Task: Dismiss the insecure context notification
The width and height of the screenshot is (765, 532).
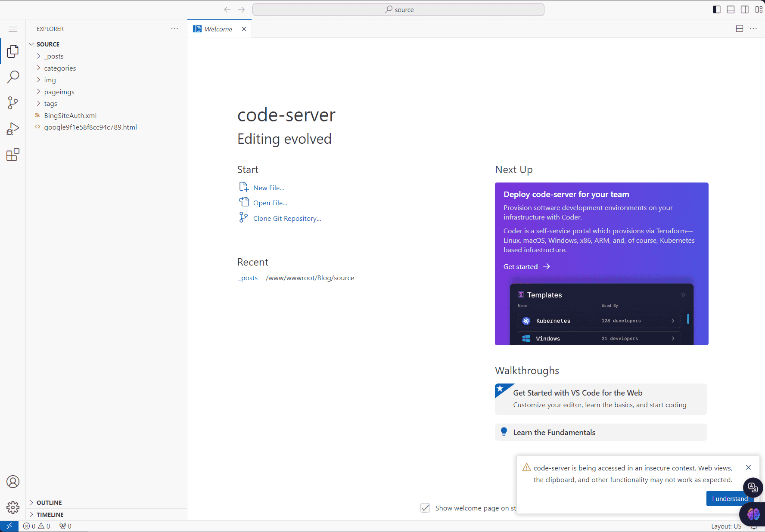Action: [x=749, y=467]
